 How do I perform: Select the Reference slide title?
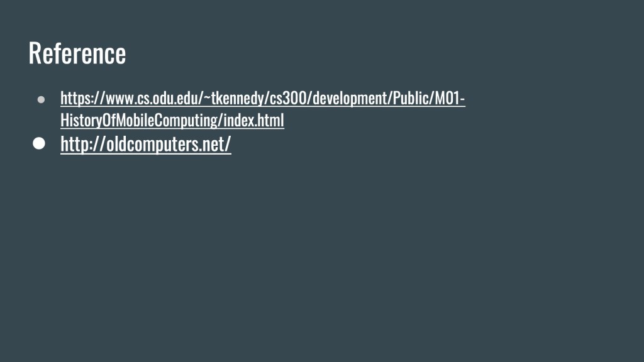click(77, 53)
